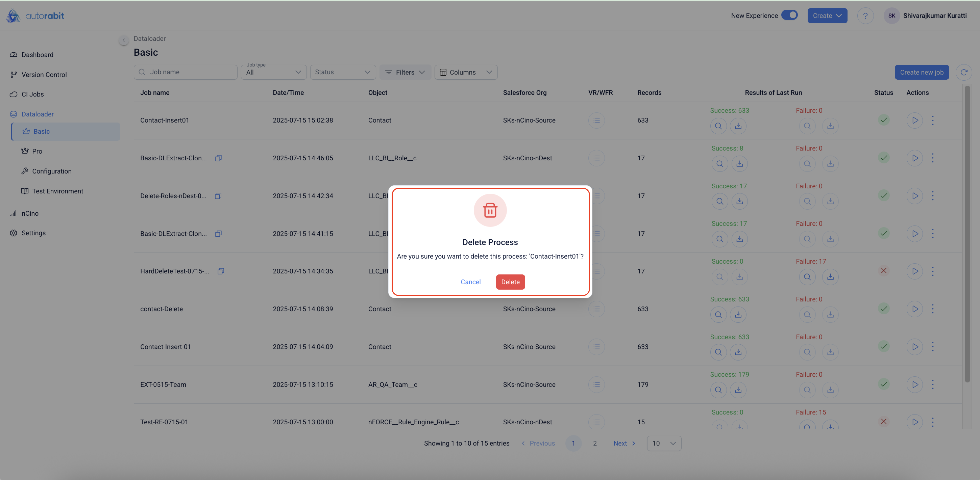980x480 pixels.
Task: Collapse the sidebar with chevron arrow
Action: (123, 40)
